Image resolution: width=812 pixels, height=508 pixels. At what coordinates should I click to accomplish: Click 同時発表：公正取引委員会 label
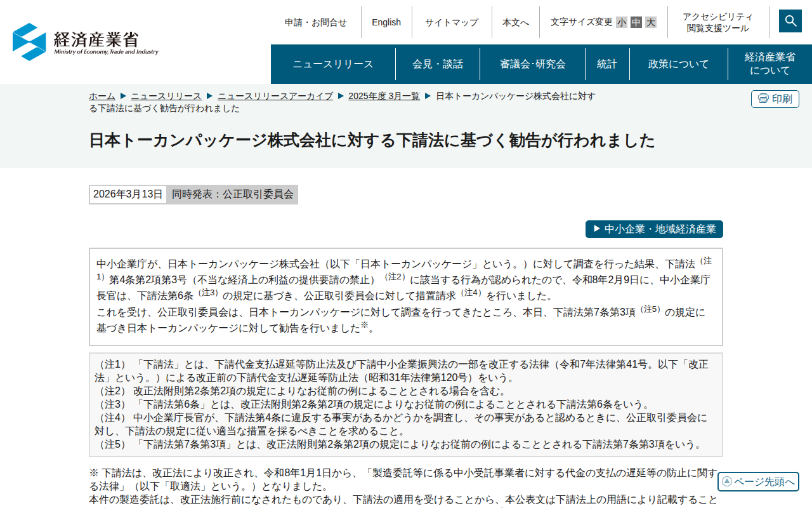click(233, 194)
